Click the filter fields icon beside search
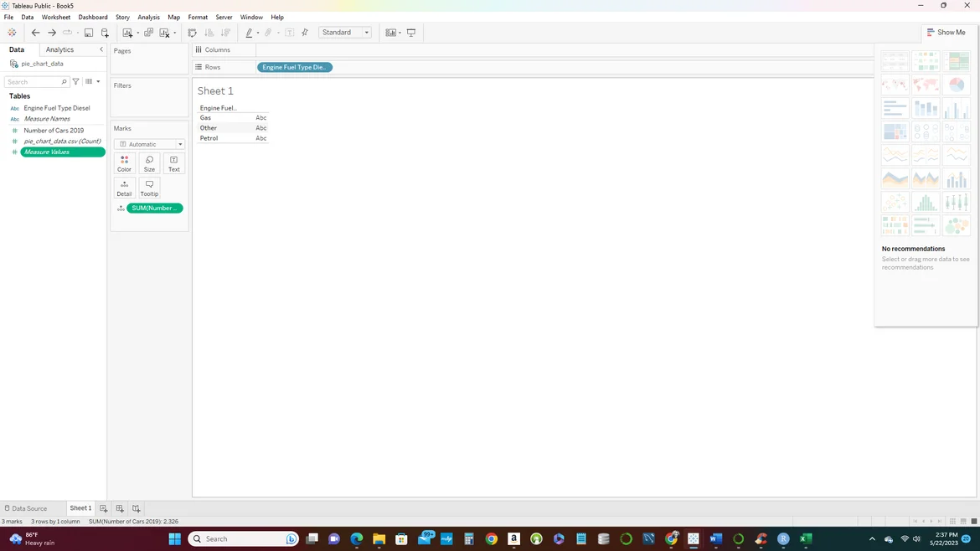Image resolution: width=980 pixels, height=551 pixels. (x=76, y=82)
